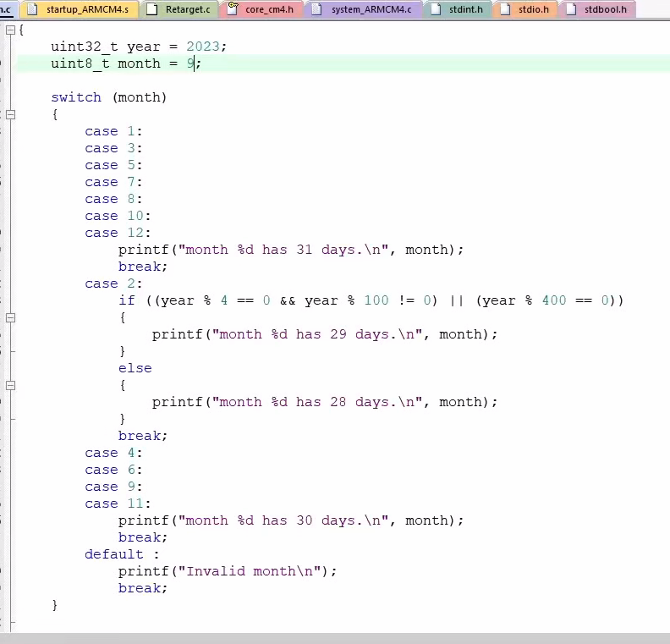Image resolution: width=670 pixels, height=644 pixels.
Task: Click the 'case 9:' label
Action: 113,487
